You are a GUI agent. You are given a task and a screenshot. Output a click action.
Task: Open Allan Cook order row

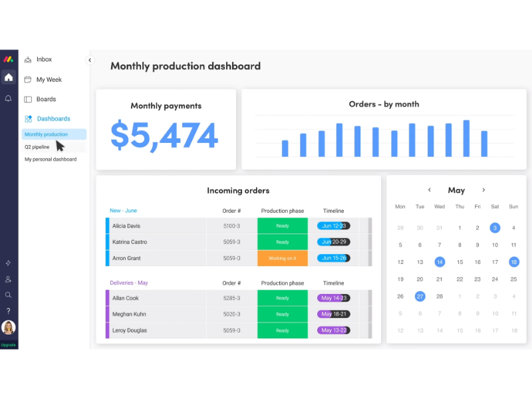click(x=239, y=298)
